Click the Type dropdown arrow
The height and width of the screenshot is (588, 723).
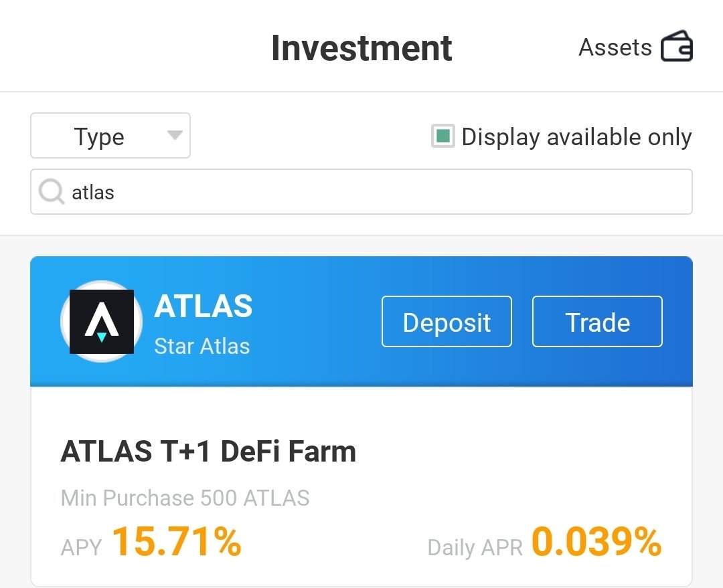[x=175, y=136]
